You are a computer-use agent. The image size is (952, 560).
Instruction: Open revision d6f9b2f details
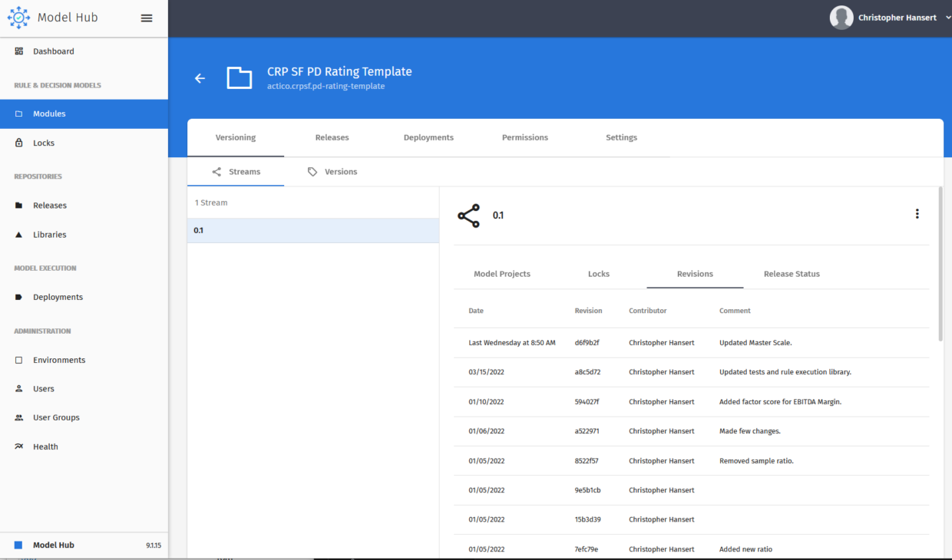(587, 342)
